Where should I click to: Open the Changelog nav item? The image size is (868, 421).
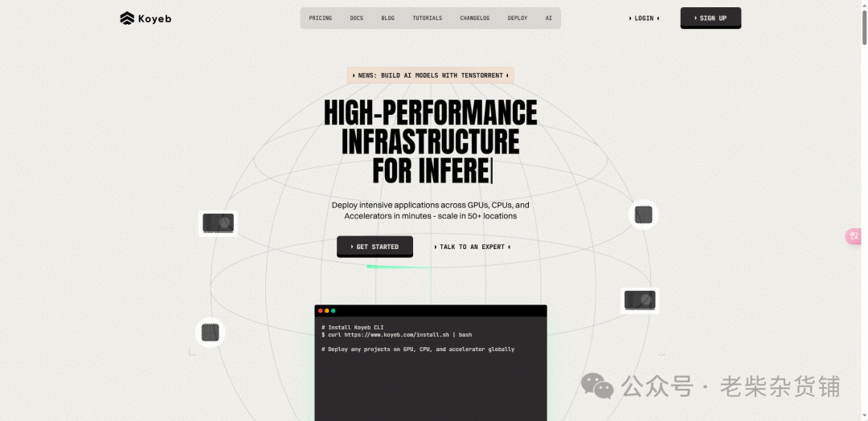point(475,18)
